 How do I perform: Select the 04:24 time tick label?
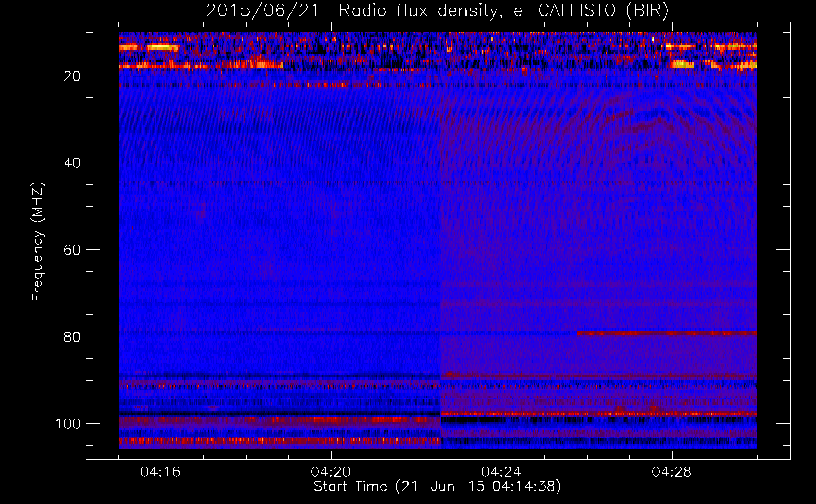pyautogui.click(x=501, y=472)
